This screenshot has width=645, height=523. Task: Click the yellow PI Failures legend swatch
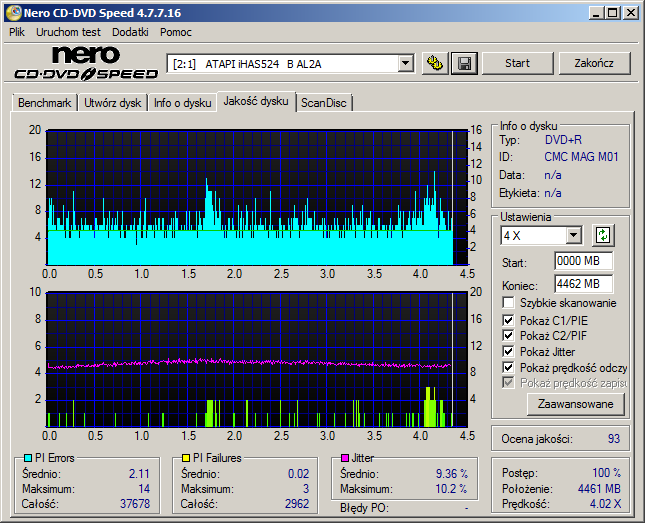pyautogui.click(x=186, y=458)
